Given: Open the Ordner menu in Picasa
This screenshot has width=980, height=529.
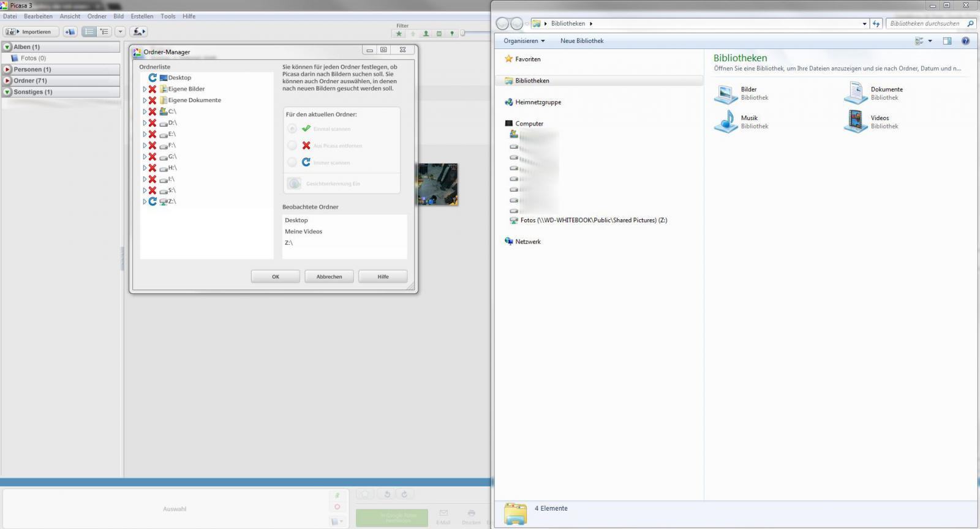Looking at the screenshot, I should 97,17.
